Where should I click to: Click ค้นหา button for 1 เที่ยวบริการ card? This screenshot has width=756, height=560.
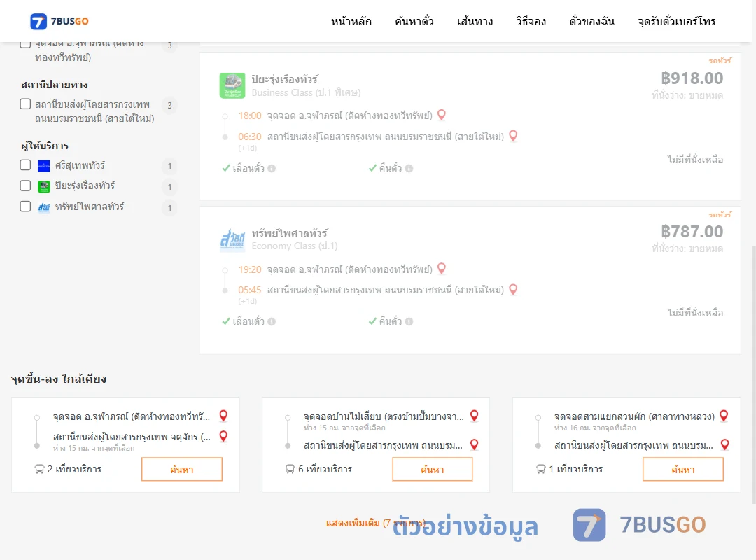[683, 469]
